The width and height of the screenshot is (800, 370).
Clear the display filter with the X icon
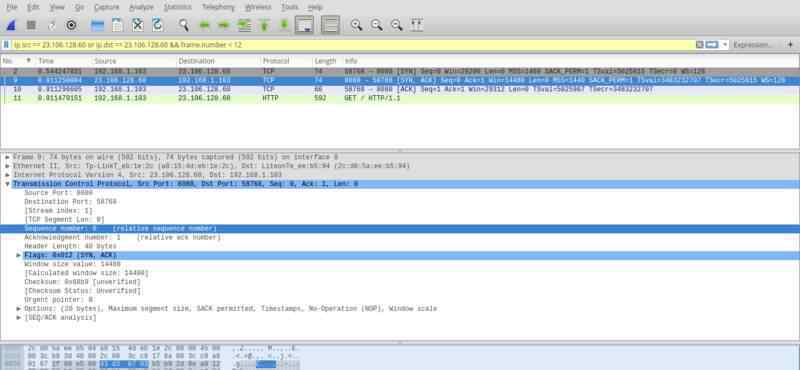700,45
